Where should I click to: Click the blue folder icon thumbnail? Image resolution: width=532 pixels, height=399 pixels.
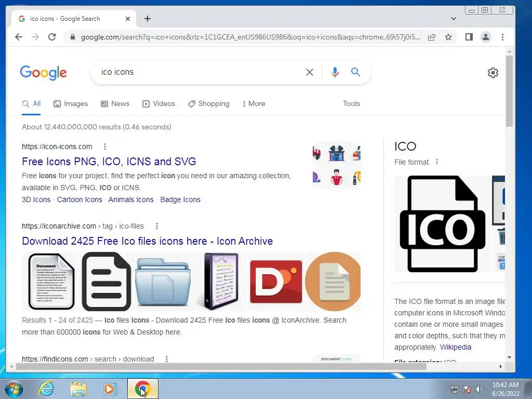point(163,281)
